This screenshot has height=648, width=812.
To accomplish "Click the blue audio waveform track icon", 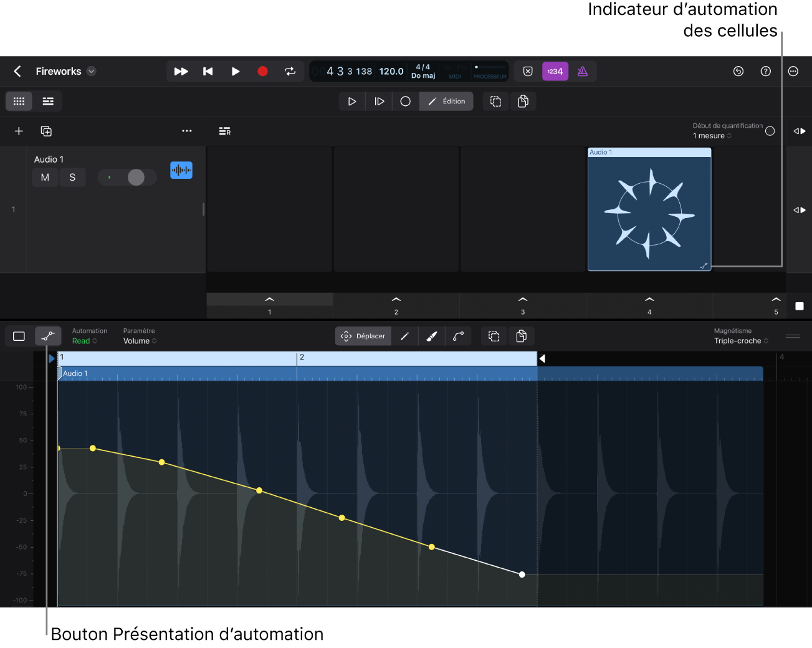I will (x=181, y=169).
